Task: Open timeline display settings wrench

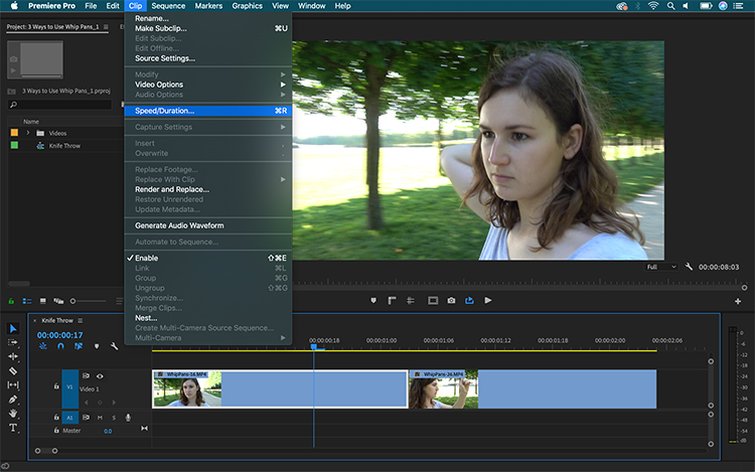Action: (x=114, y=347)
